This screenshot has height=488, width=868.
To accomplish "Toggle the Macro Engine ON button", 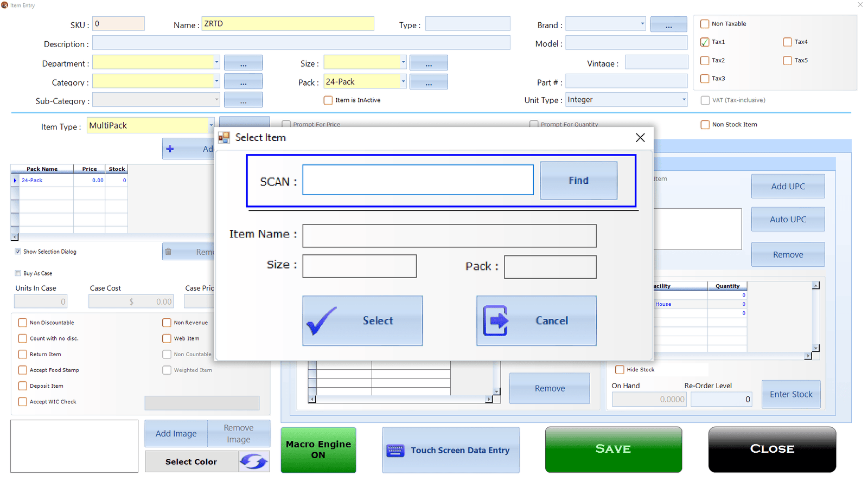I will (318, 450).
